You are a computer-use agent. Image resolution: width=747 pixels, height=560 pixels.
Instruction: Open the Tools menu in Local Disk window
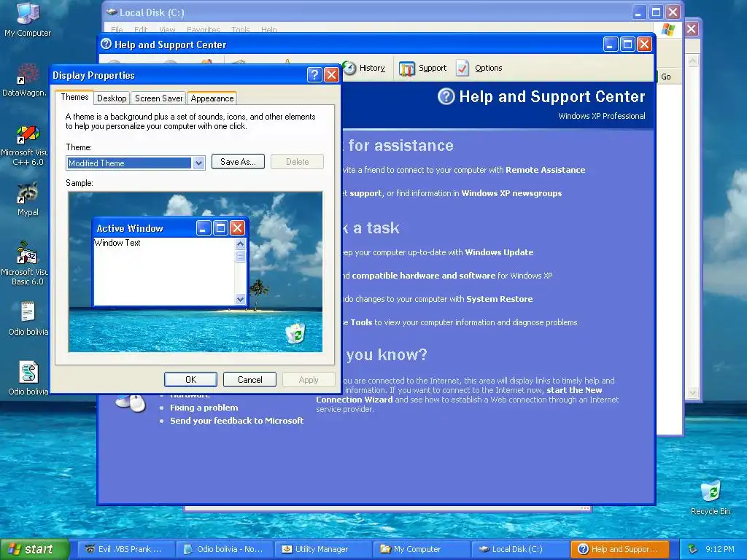(x=241, y=29)
